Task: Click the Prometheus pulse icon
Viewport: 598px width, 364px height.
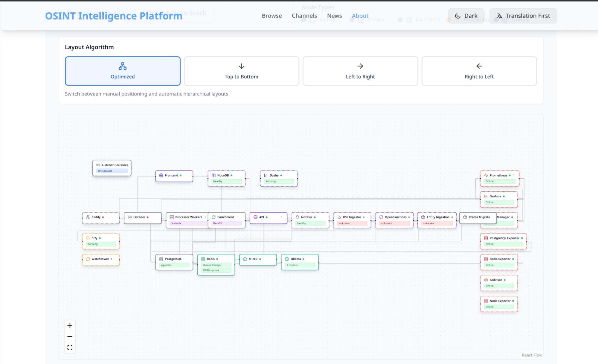Action: point(486,175)
